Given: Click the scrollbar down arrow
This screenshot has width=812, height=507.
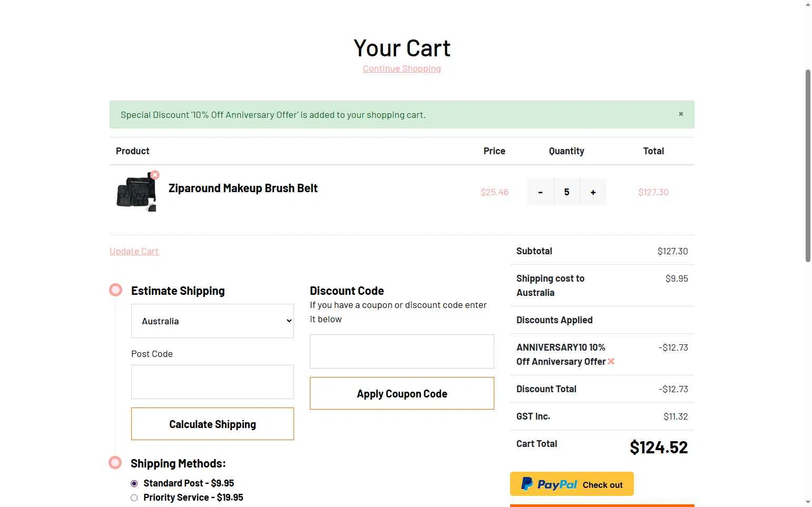Looking at the screenshot, I should tap(808, 502).
